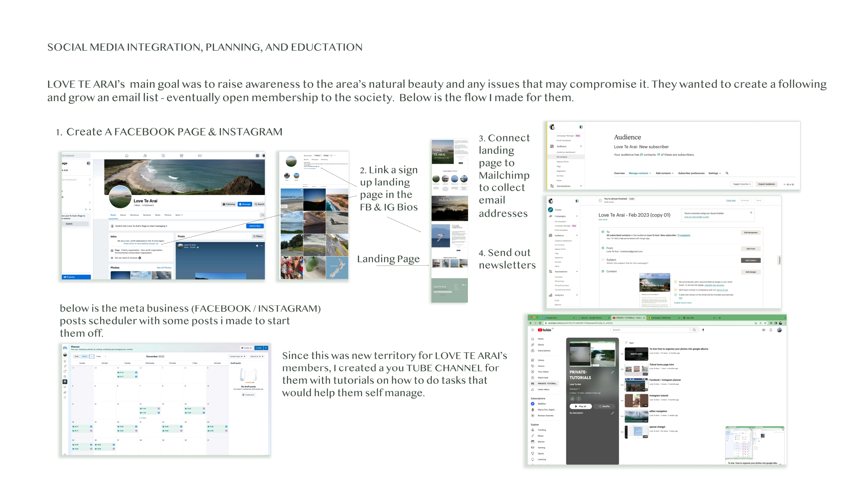Open YouTube notifications bell
Viewport: 868px width, 489px height.
tap(771, 330)
